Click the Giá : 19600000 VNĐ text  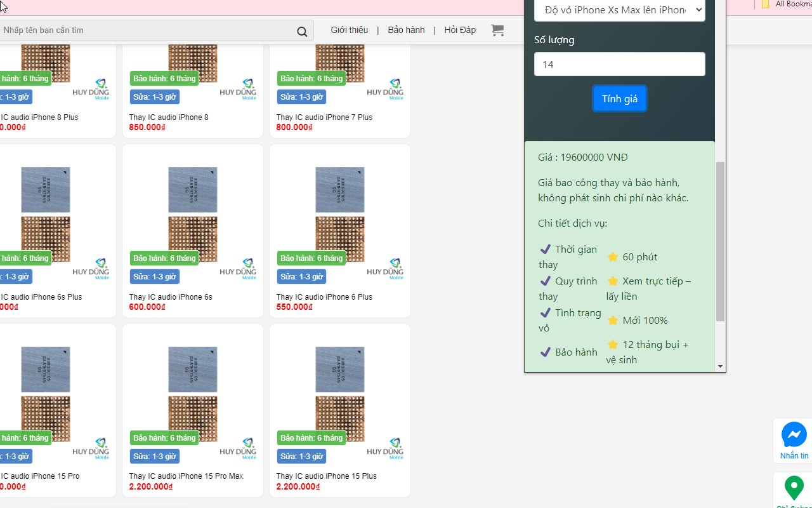point(583,157)
